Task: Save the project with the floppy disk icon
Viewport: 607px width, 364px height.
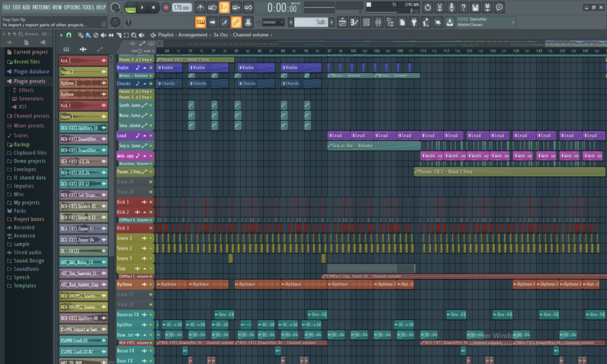Action: (x=475, y=7)
